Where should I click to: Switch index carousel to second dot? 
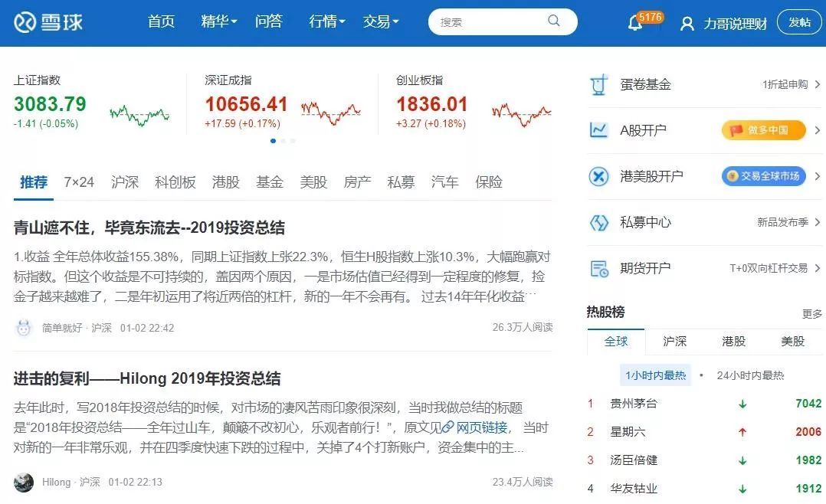click(283, 141)
